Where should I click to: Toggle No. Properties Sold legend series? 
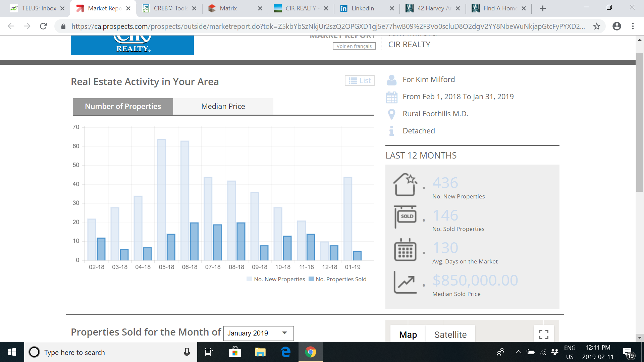point(337,279)
